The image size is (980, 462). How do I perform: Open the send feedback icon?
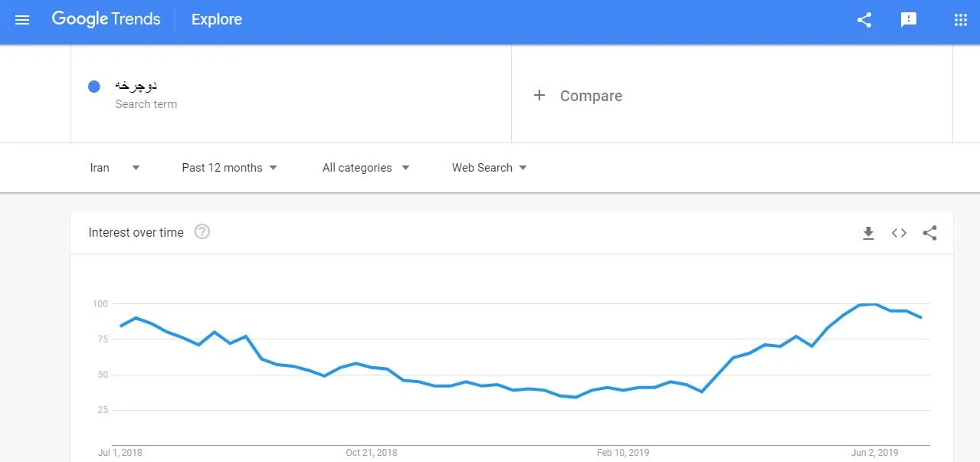[909, 21]
